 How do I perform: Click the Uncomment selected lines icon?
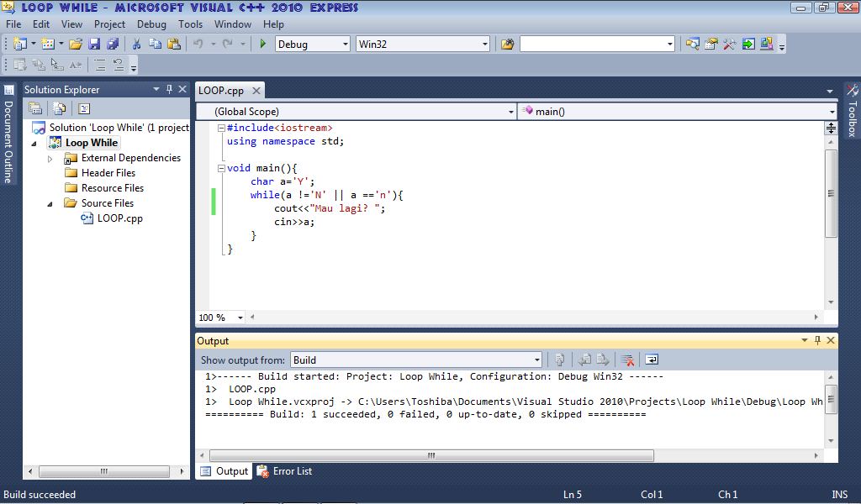(118, 66)
